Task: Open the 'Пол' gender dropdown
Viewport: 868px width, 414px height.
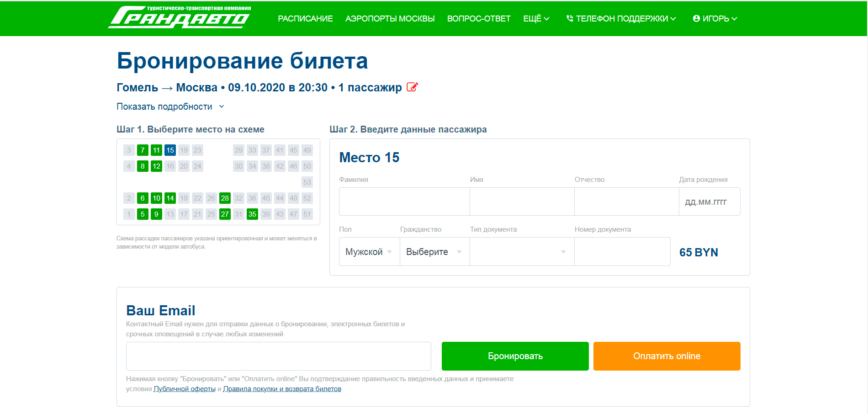Action: 369,252
